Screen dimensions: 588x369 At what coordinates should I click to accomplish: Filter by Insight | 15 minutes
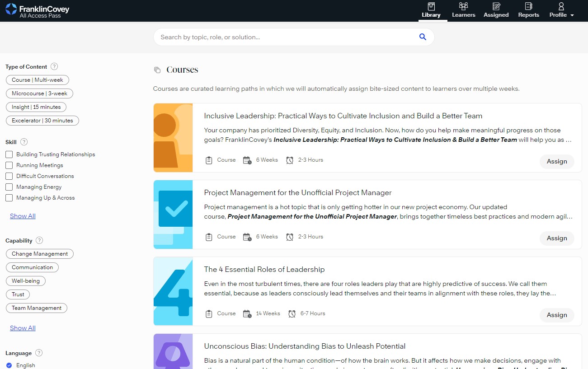(36, 107)
